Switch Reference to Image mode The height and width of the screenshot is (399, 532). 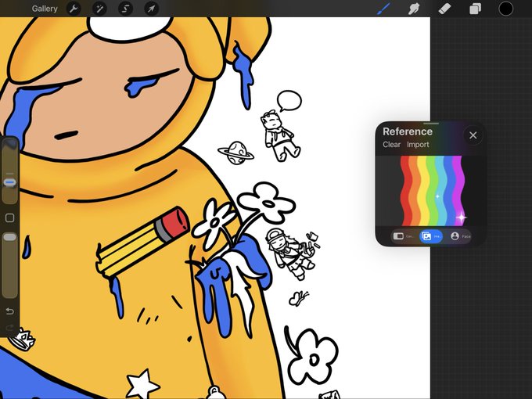tap(431, 236)
